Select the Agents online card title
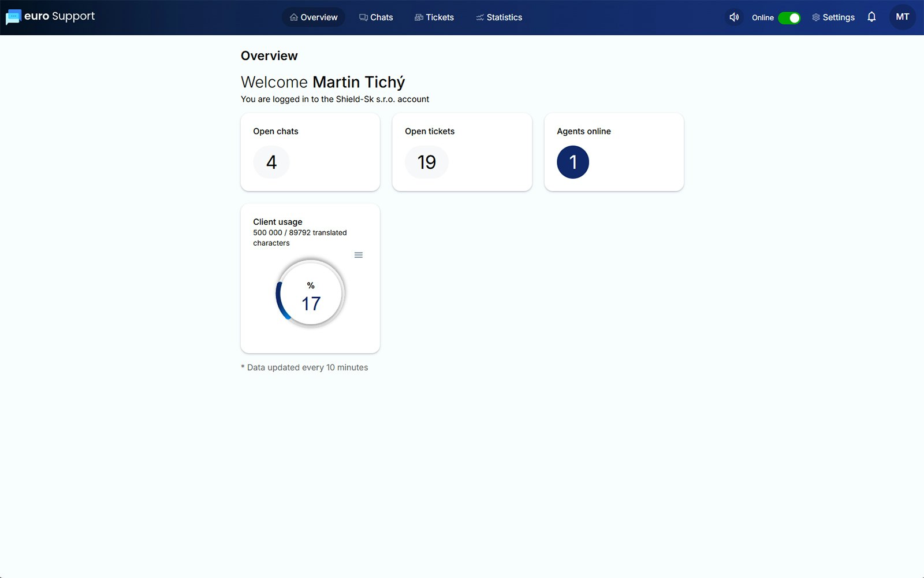 coord(584,131)
